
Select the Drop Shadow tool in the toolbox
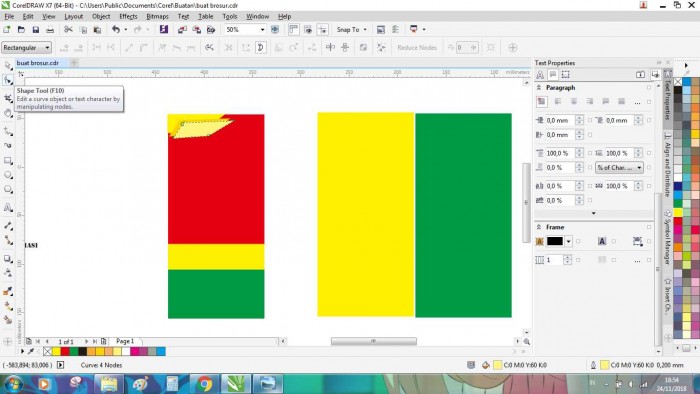[8, 258]
